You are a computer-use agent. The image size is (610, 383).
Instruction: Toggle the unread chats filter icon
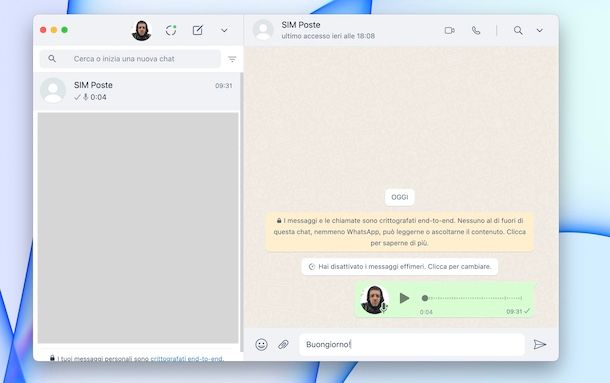tap(232, 59)
